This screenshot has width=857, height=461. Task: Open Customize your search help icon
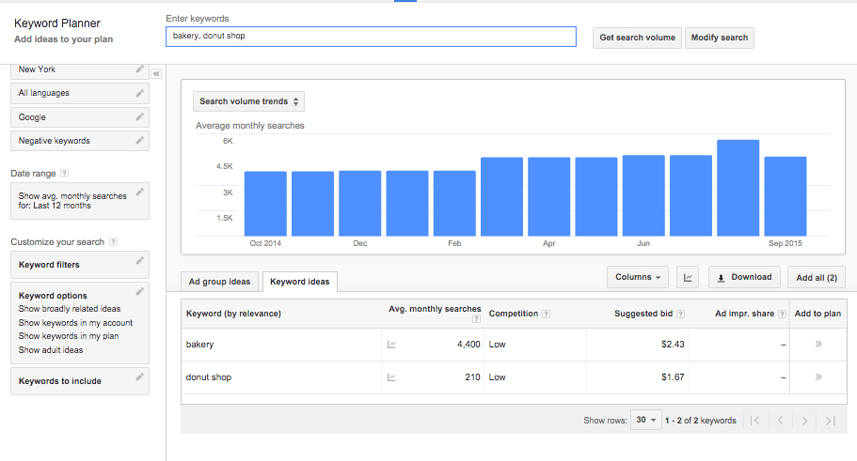pyautogui.click(x=113, y=242)
